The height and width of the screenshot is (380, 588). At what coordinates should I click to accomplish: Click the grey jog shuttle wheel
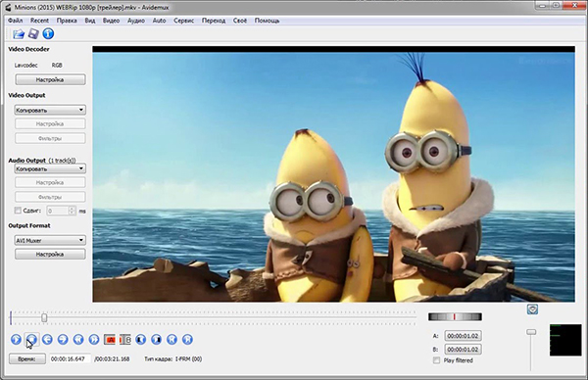pos(455,317)
